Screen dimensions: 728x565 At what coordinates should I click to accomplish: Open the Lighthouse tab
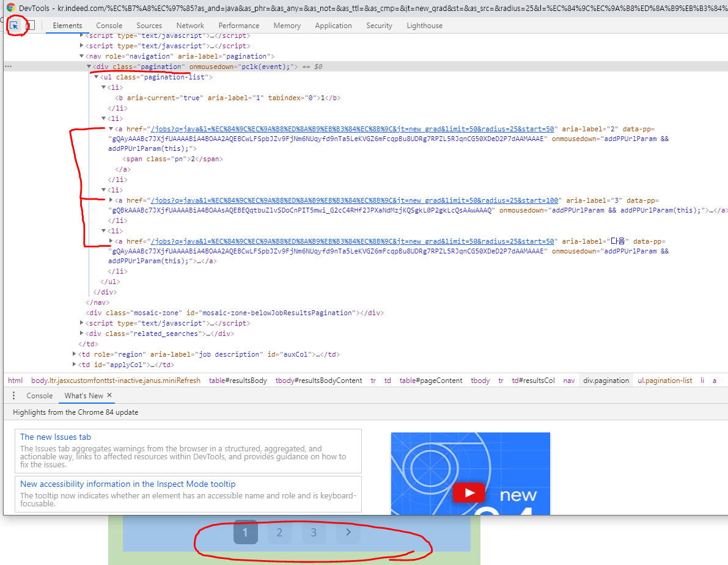[x=424, y=26]
